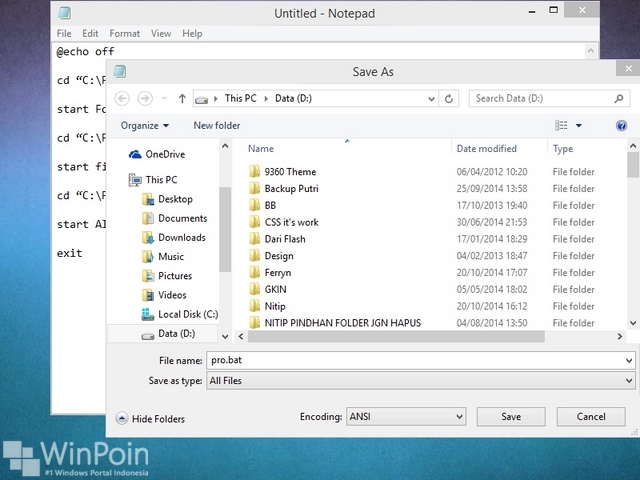Viewport: 640px width, 480px height.
Task: Select This PC in navigation pane
Action: point(153,180)
